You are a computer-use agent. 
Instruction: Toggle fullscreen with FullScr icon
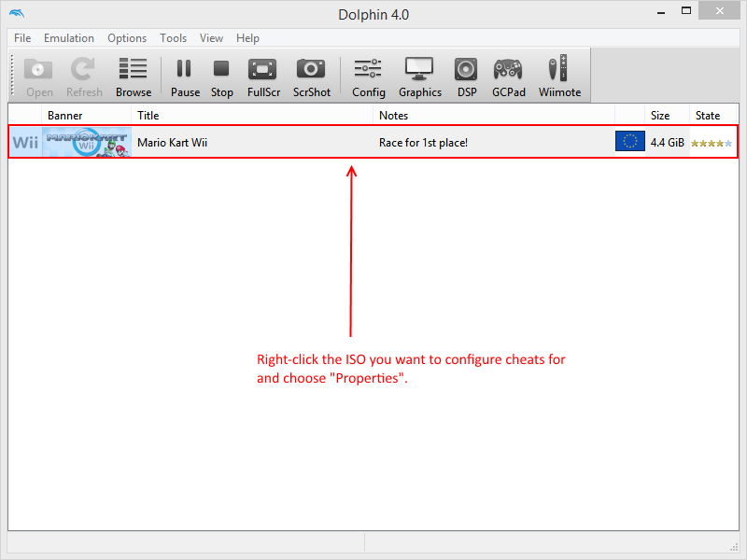pos(263,77)
